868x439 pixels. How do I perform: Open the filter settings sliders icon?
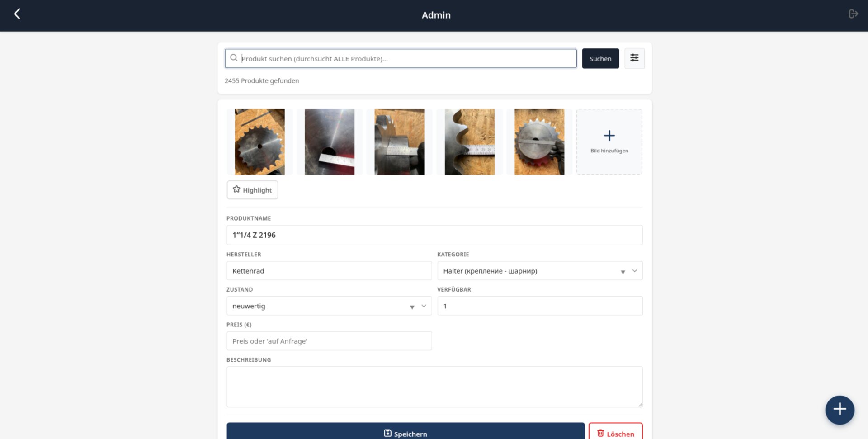[x=634, y=58]
